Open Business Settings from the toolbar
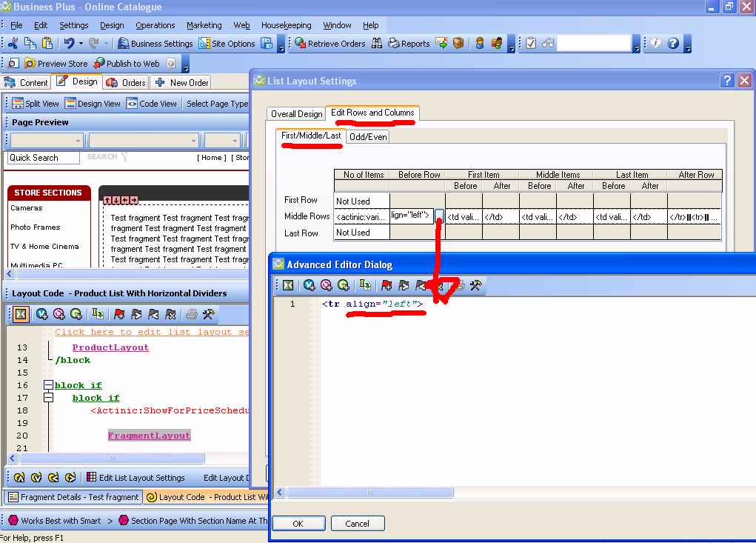 point(155,44)
